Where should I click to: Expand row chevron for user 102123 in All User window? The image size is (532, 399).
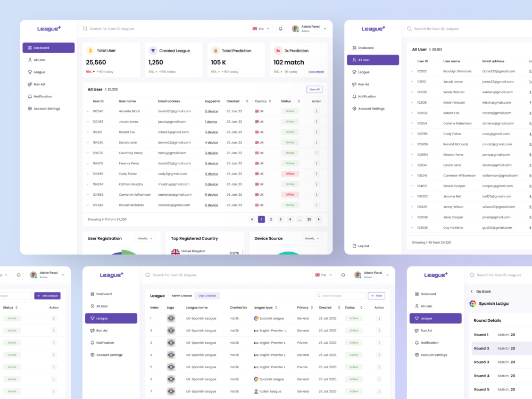[412, 71]
